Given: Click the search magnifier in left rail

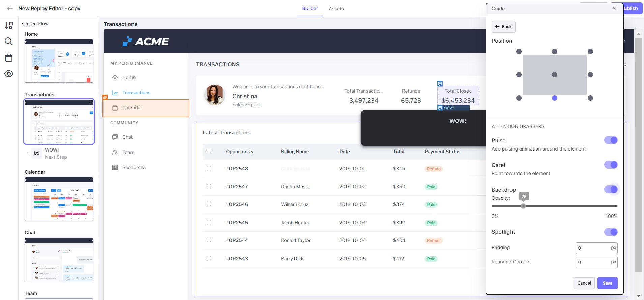Looking at the screenshot, I should click(9, 41).
